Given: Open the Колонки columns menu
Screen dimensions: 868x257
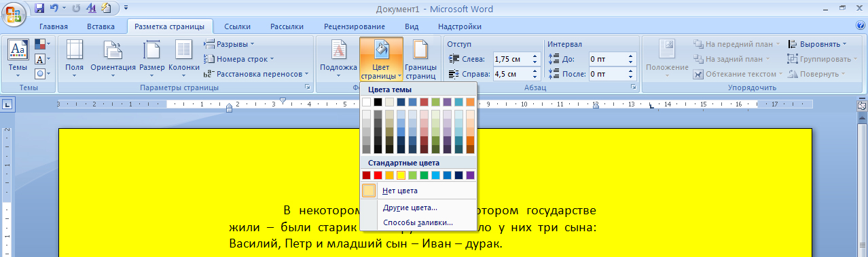Looking at the screenshot, I should pyautogui.click(x=183, y=58).
